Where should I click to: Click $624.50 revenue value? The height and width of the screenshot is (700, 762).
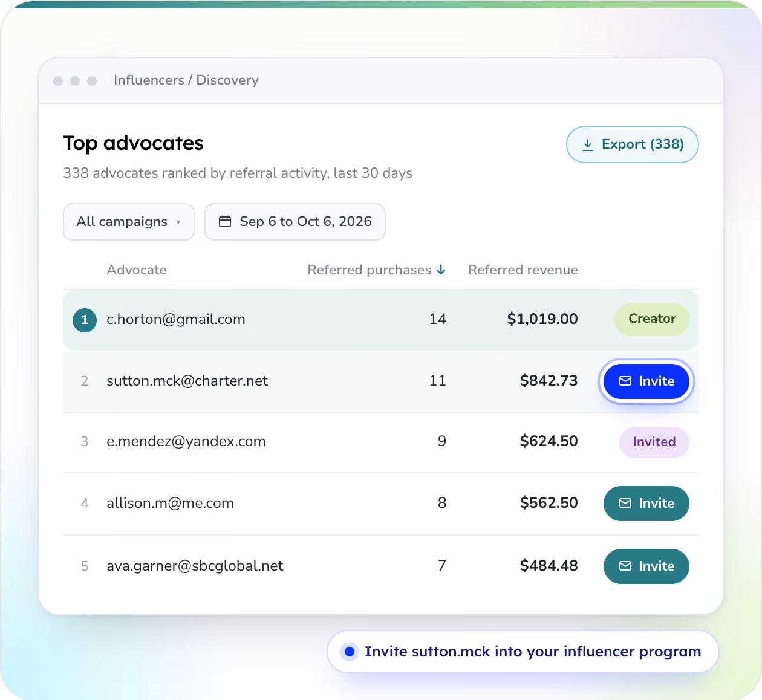click(549, 441)
